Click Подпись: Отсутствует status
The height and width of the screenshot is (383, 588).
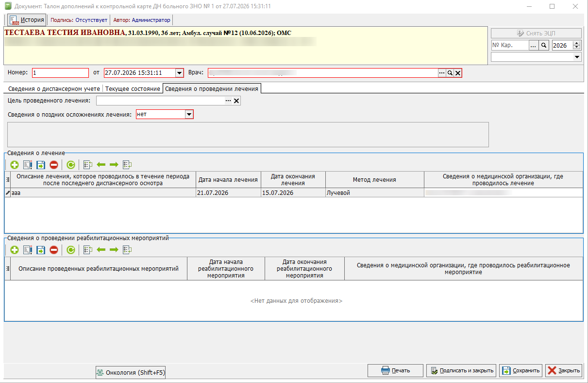point(79,20)
